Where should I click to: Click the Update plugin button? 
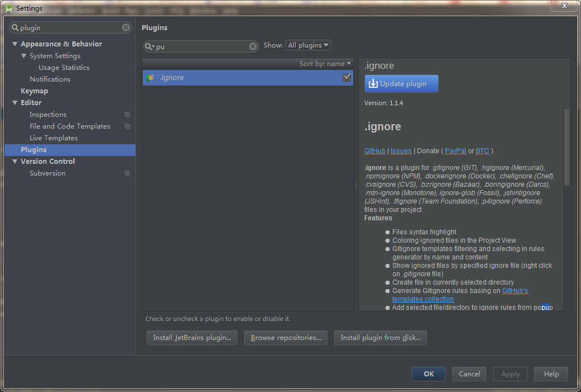click(401, 84)
